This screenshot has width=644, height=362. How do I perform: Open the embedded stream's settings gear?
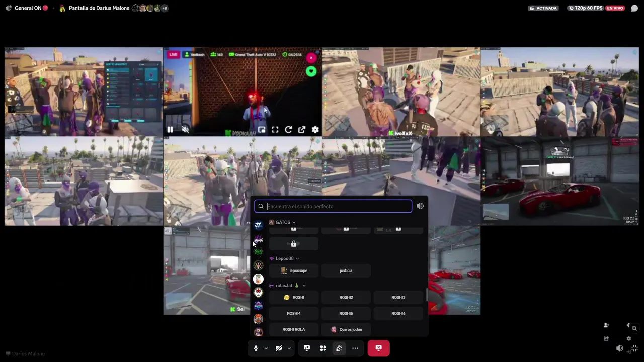(x=315, y=130)
